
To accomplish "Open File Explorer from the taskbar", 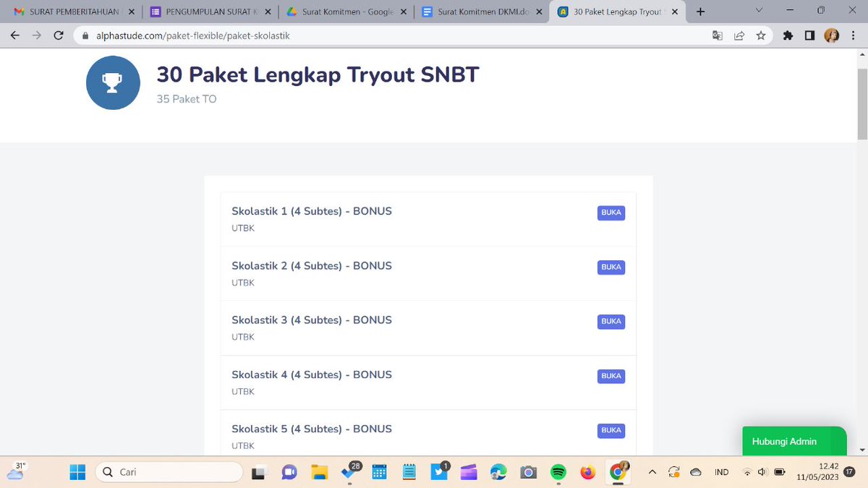I will click(320, 472).
